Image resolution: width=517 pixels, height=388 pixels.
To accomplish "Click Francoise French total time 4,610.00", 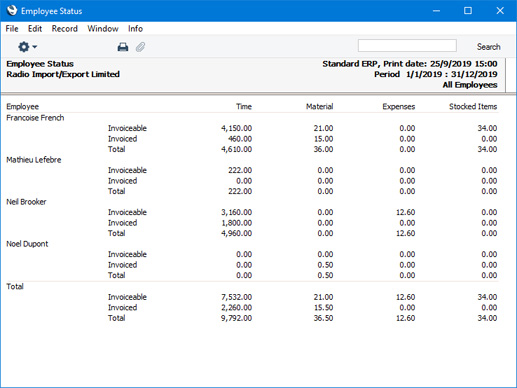I will tap(236, 149).
